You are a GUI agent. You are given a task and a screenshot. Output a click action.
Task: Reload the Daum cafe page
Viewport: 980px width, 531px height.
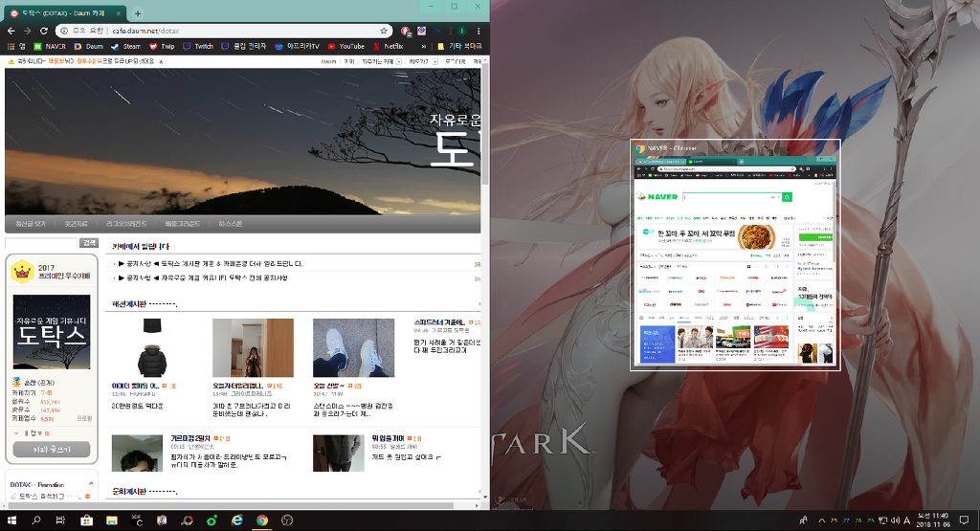[44, 31]
